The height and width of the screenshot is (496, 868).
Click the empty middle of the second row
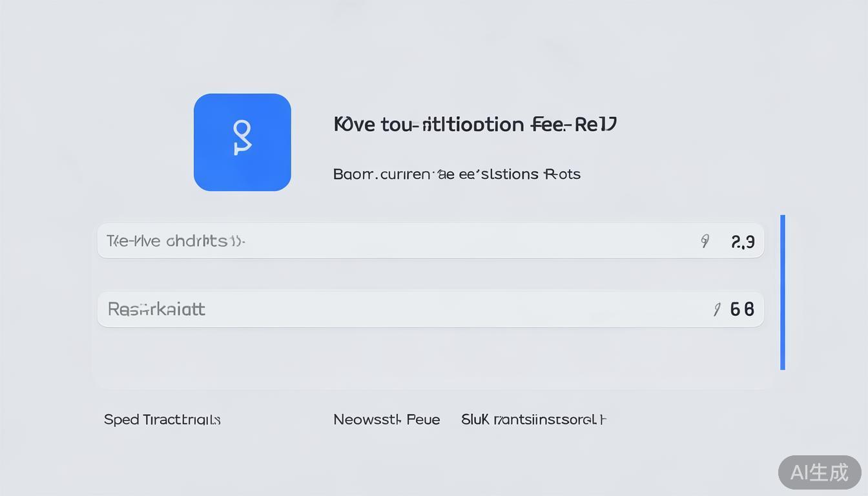452,309
